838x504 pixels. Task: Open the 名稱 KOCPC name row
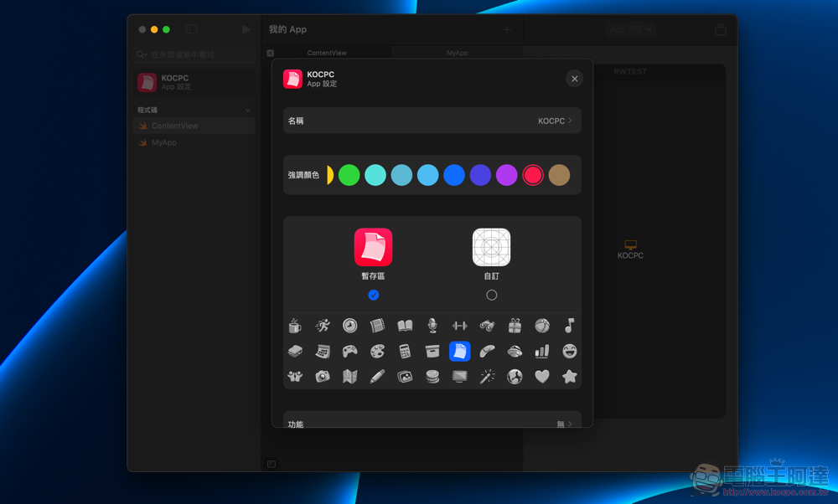click(x=432, y=121)
